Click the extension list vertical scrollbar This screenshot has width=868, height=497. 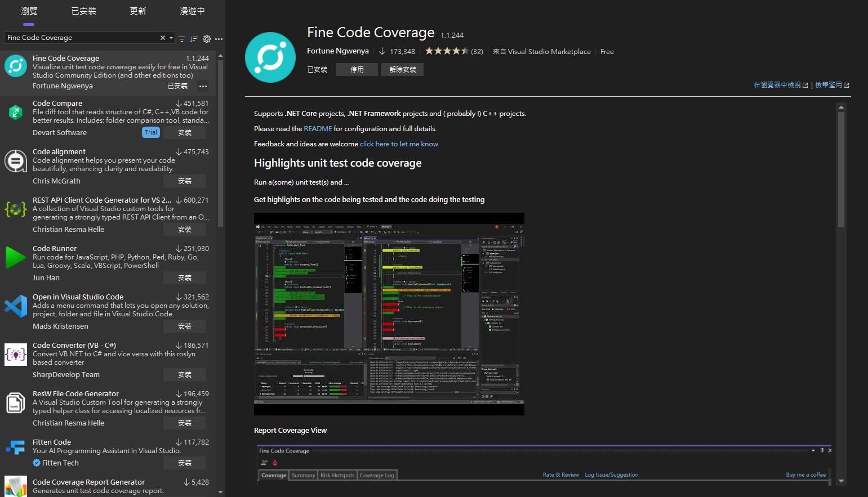[x=220, y=141]
